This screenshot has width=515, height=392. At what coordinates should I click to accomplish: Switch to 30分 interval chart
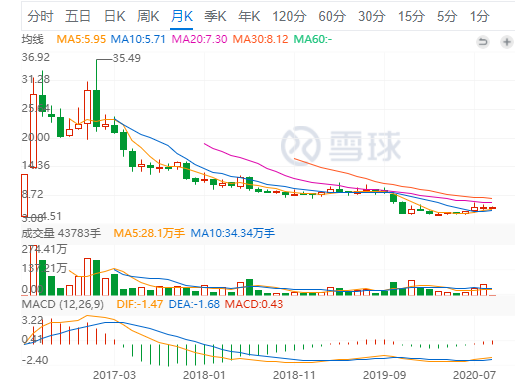click(371, 16)
